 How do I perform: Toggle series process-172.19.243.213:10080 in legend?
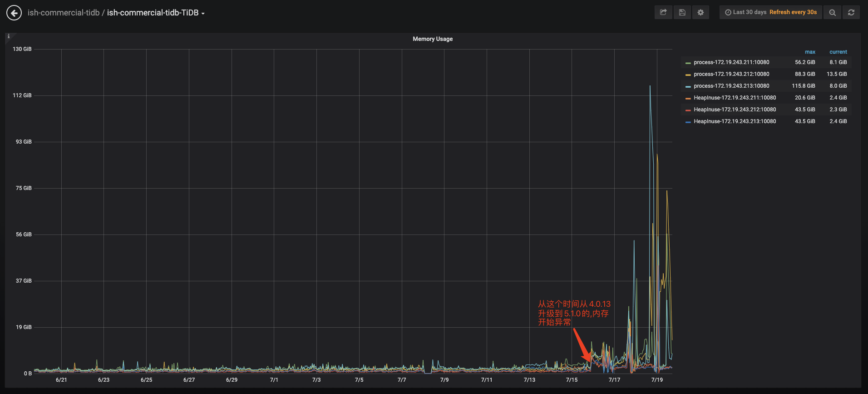(x=731, y=86)
